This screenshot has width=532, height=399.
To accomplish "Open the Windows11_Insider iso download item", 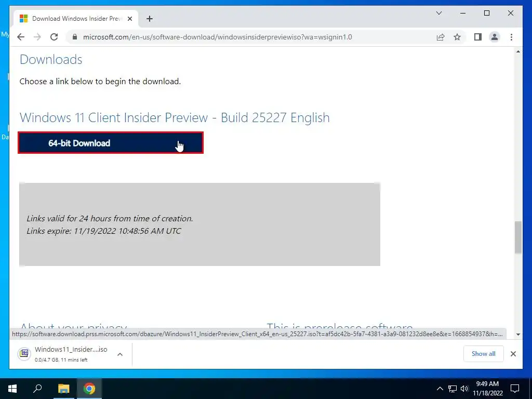I will pos(71,354).
